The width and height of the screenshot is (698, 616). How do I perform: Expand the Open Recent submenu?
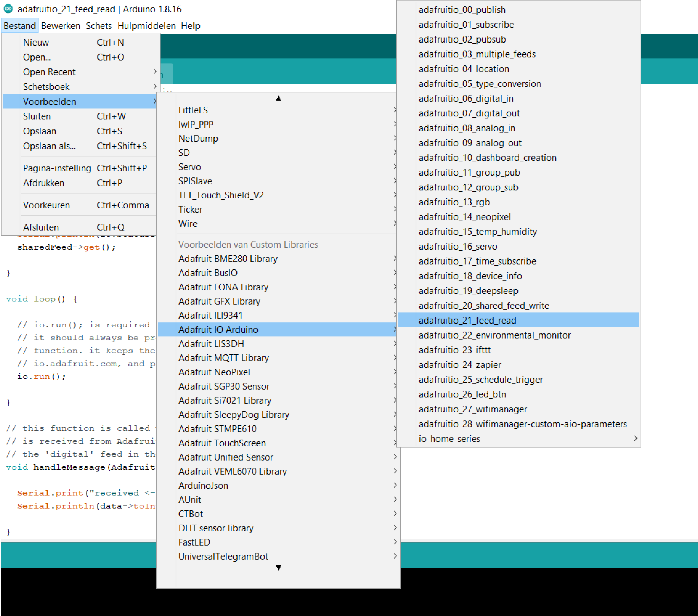[x=79, y=72]
